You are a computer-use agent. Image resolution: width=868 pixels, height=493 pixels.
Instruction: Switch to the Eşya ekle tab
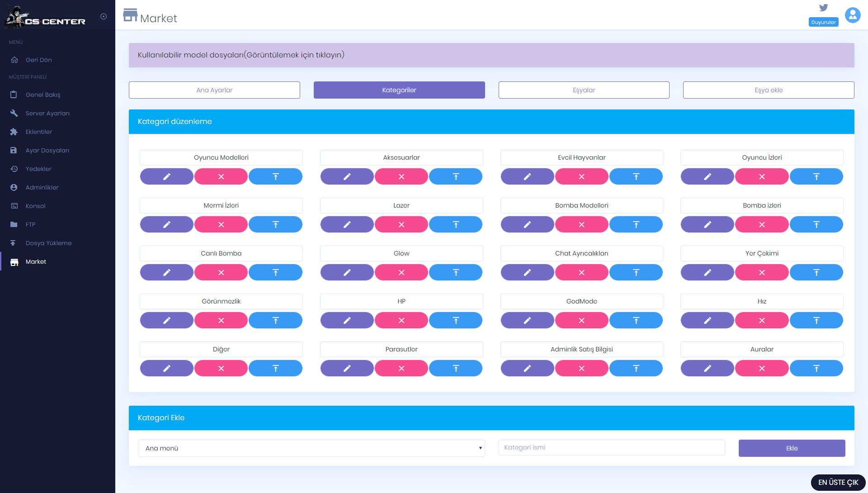769,90
